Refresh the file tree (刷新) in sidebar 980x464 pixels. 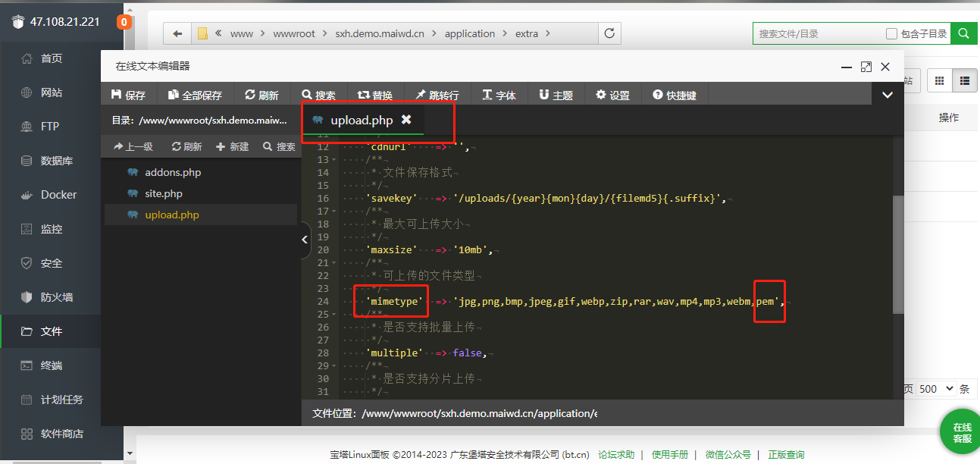tap(187, 147)
